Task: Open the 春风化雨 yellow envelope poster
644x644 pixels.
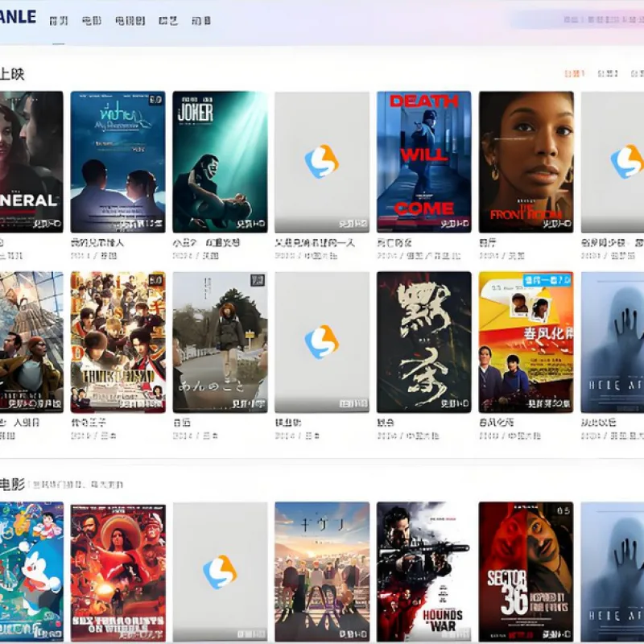Action: pos(526,342)
